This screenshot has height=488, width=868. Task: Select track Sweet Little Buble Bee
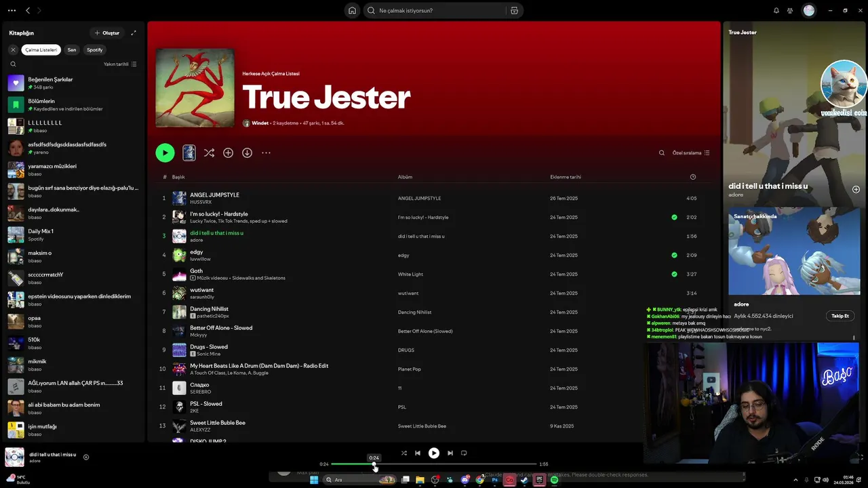(x=218, y=422)
